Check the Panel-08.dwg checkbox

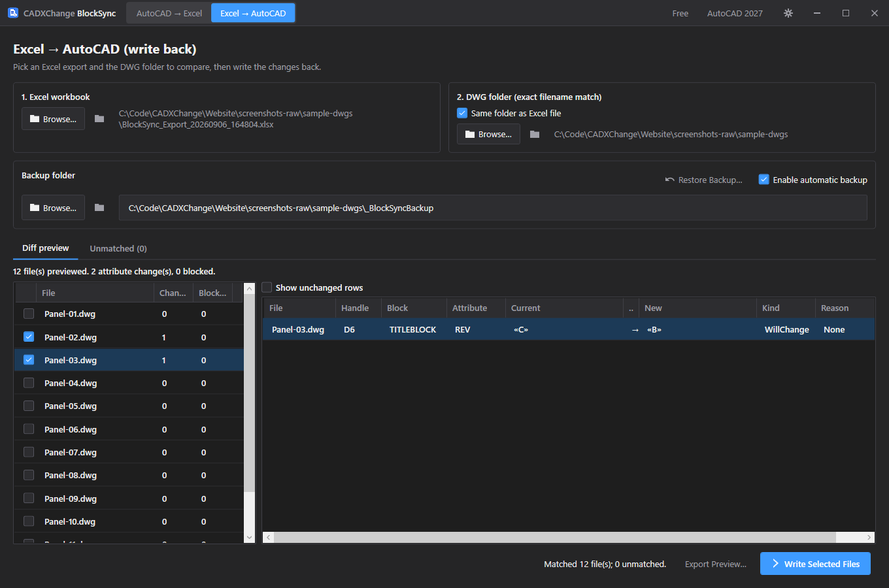pos(29,475)
